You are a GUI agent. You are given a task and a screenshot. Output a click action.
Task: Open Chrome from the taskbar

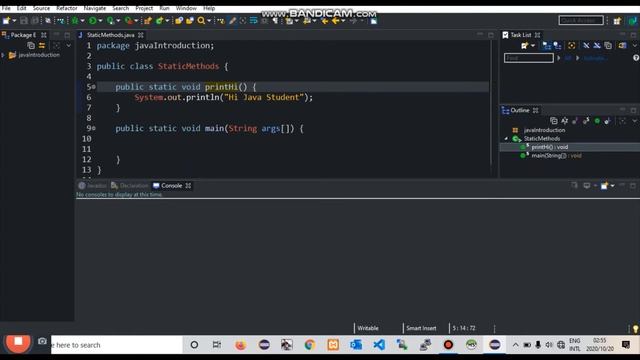point(310,345)
